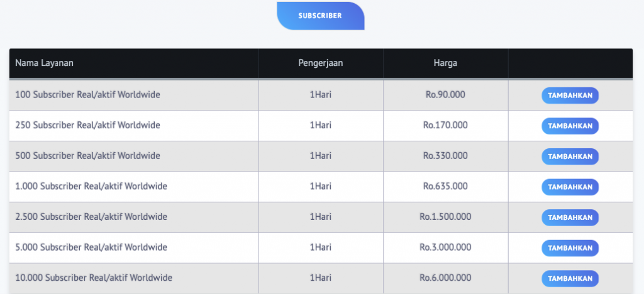Add the 5.000 Subscriber package
The width and height of the screenshot is (644, 294).
tap(570, 248)
